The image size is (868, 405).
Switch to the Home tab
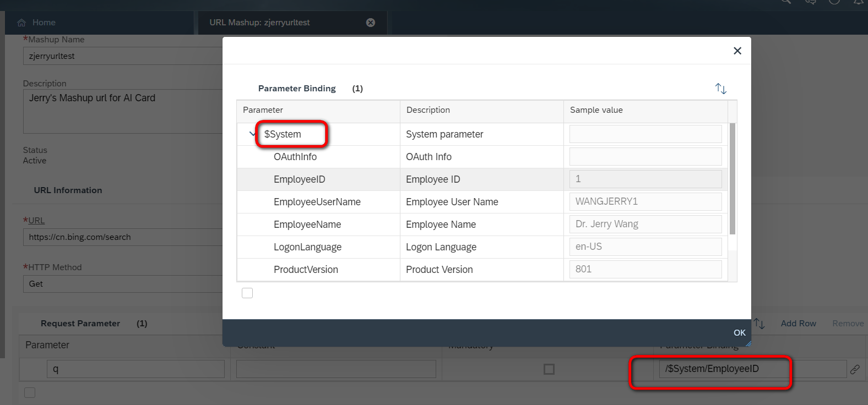click(x=44, y=23)
